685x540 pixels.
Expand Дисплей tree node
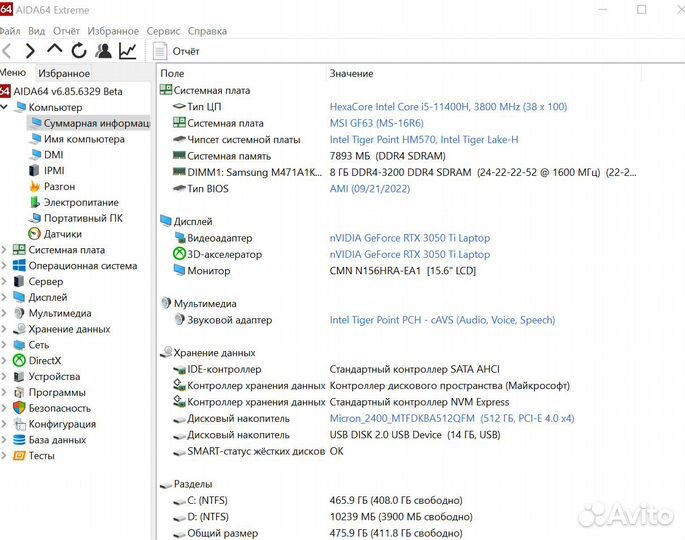(x=4, y=297)
